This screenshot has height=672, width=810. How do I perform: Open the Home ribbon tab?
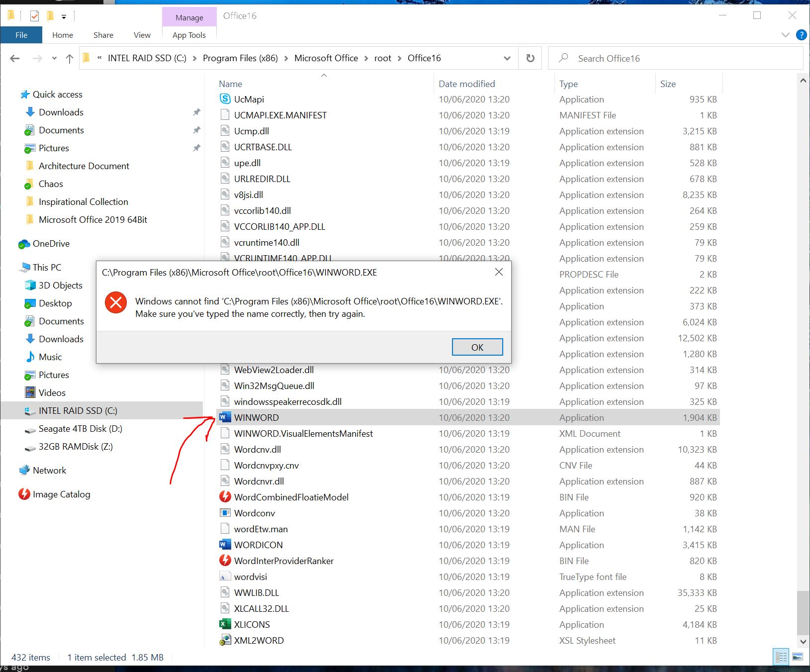(x=63, y=35)
